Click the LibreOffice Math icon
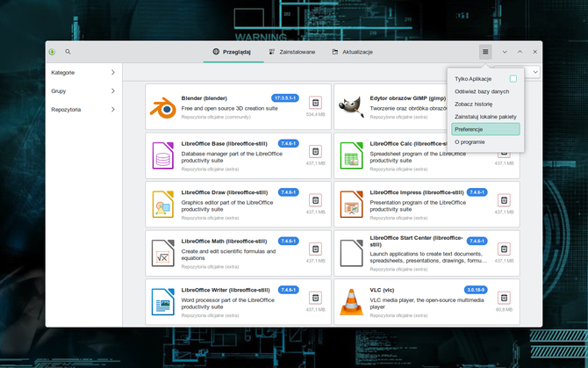Viewport: 588px width, 368px height. (163, 253)
